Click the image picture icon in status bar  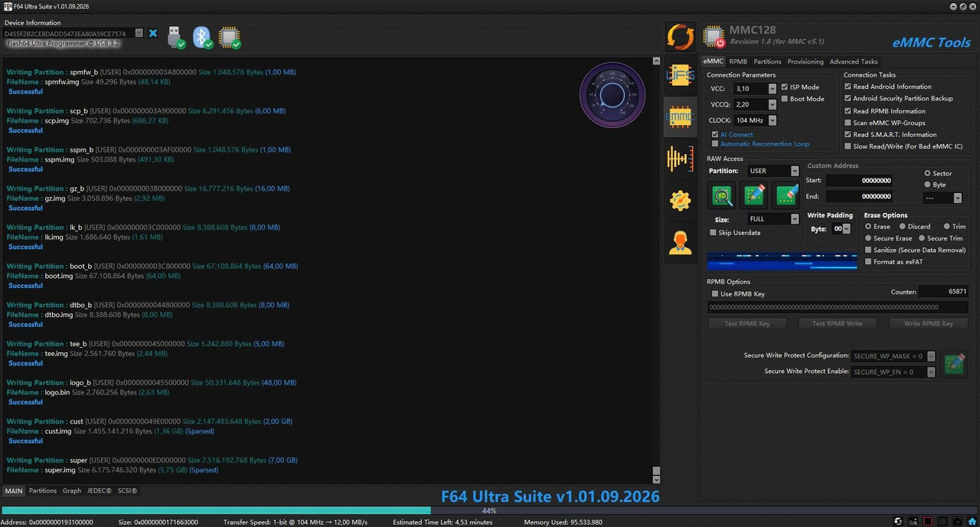[913, 522]
